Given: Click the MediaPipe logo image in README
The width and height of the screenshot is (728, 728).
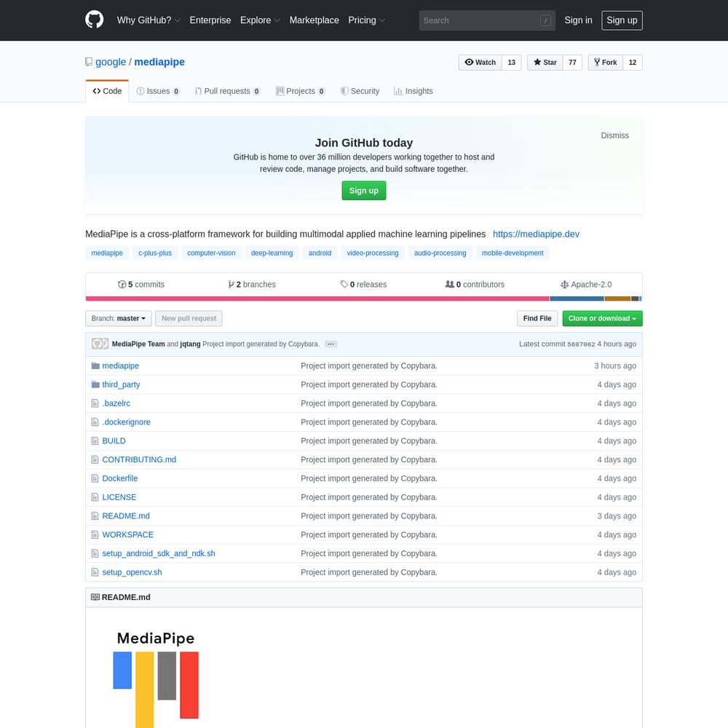Looking at the screenshot, I should pyautogui.click(x=156, y=679).
